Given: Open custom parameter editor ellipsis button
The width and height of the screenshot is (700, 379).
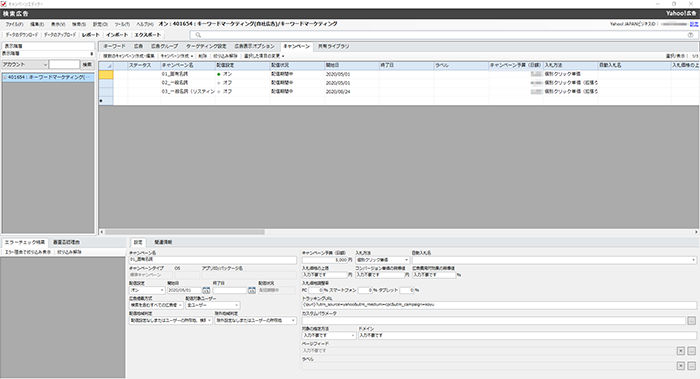Looking at the screenshot, I should [692, 321].
